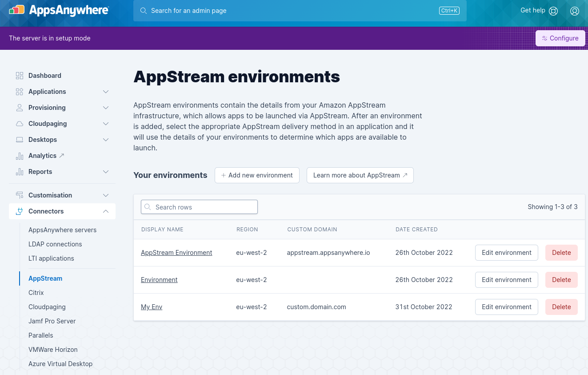This screenshot has height=375, width=588.
Task: Click the Get help lifebuoy icon
Action: coord(553,11)
